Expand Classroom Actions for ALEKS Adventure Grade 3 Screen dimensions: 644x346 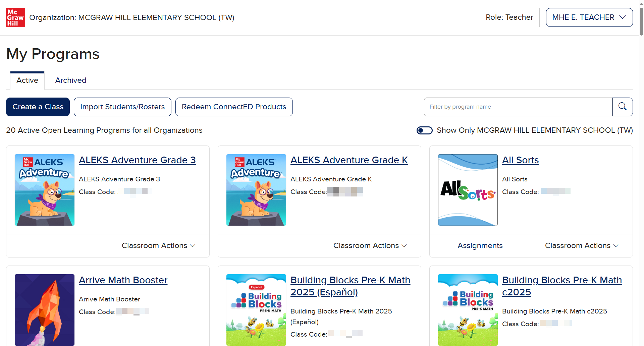point(158,246)
